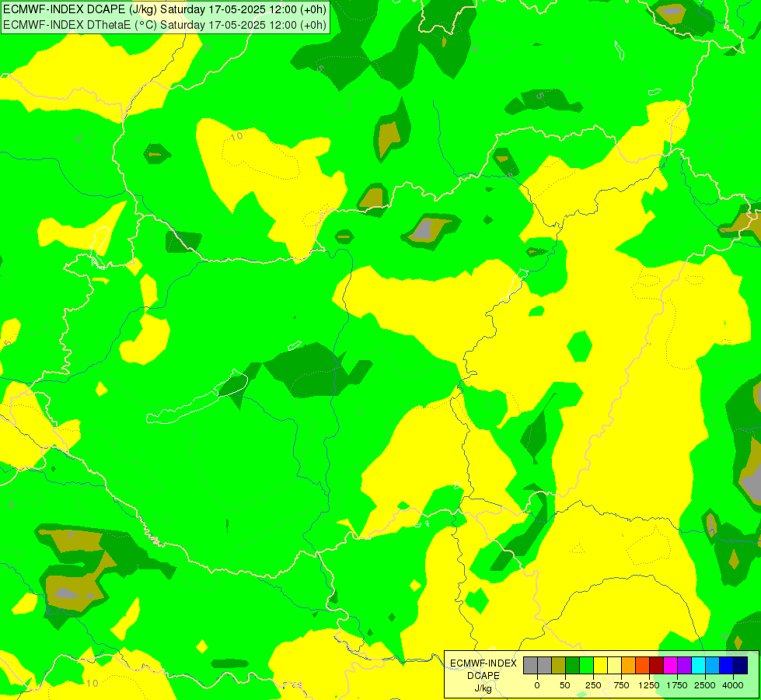The image size is (761, 700).
Task: Select the amber orange legend swatch
Action: 629,665
